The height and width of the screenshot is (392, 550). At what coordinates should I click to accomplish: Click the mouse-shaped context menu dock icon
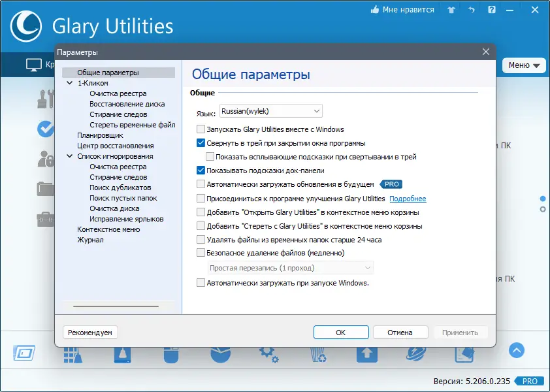coord(171,355)
